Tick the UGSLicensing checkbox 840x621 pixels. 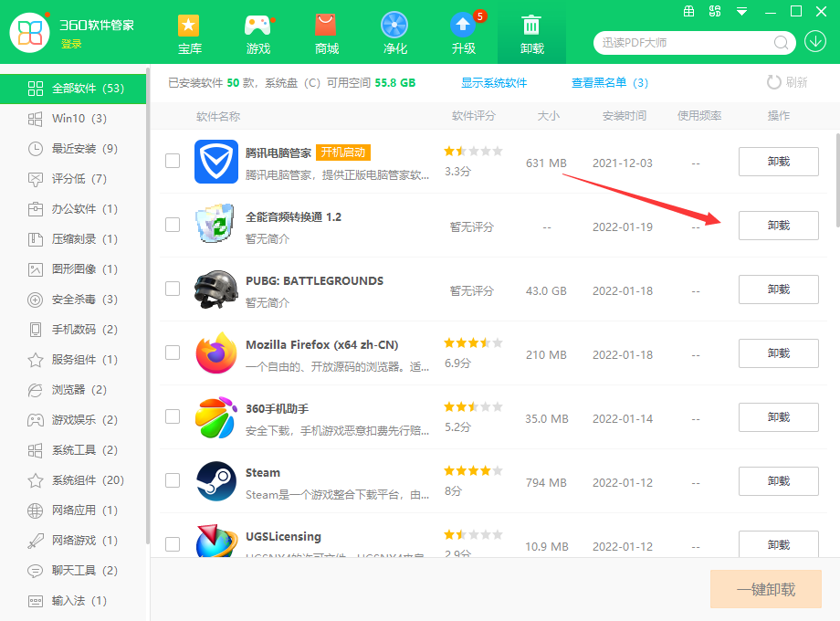(x=173, y=544)
